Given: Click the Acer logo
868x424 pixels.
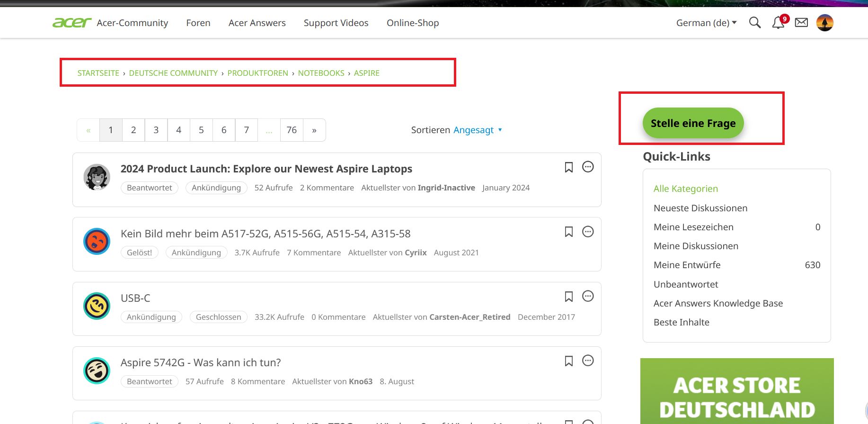Looking at the screenshot, I should tap(72, 23).
